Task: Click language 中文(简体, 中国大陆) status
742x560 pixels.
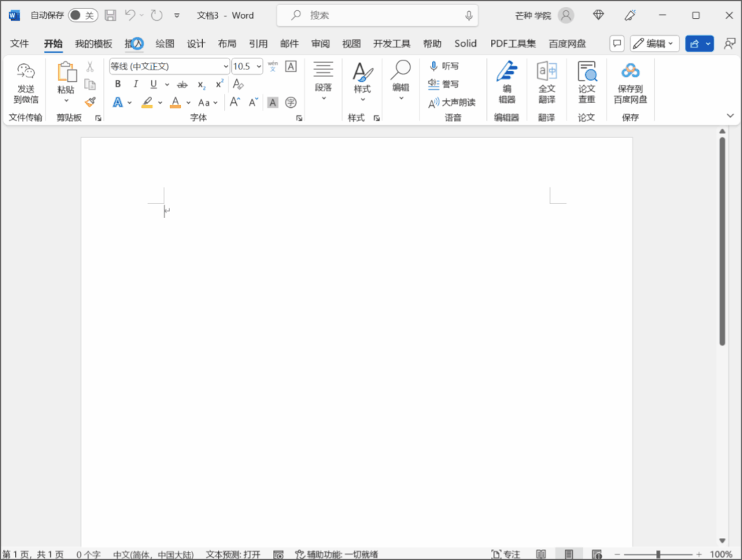Action: click(x=153, y=555)
